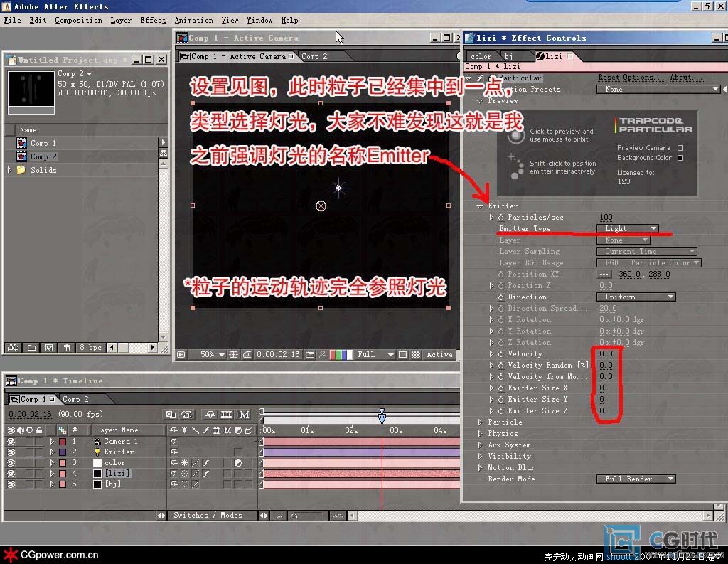Screen dimensions: 728x564
Task: Click the find binoculars icon in Project panel
Action: pyautogui.click(x=13, y=348)
